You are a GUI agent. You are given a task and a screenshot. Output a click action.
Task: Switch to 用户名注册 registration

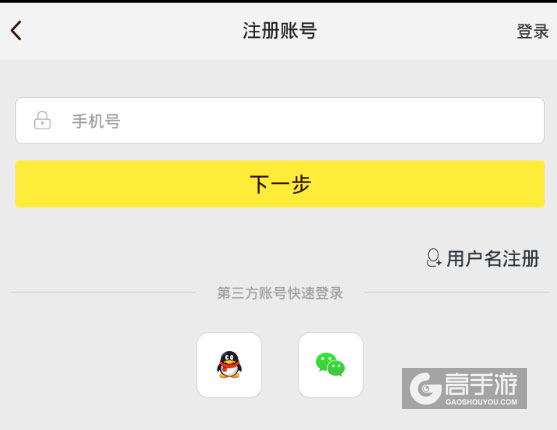[x=493, y=258]
